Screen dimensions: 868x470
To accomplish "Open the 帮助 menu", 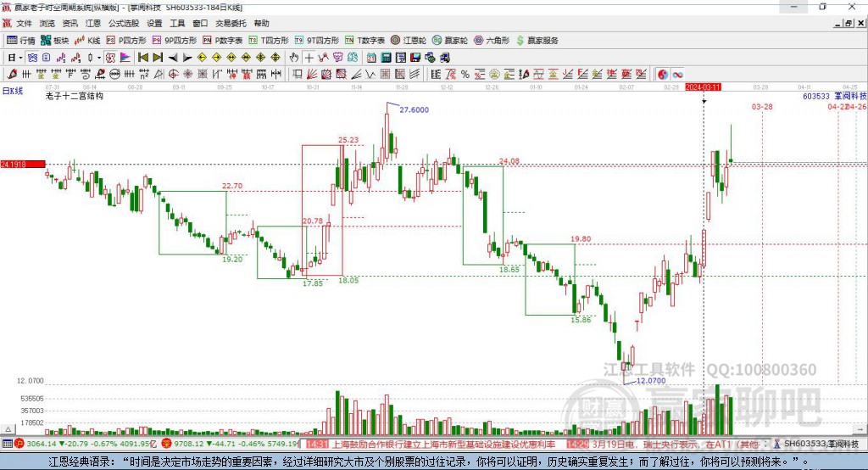I will coord(261,23).
